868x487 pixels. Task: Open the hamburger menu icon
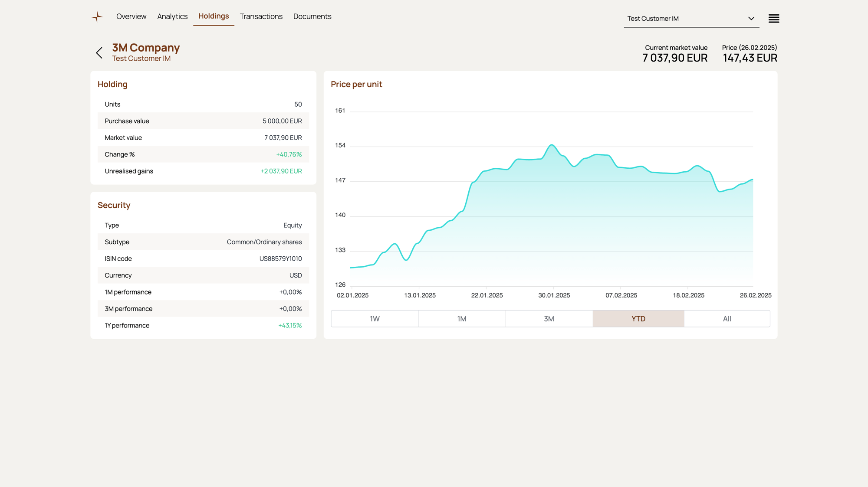click(x=773, y=19)
